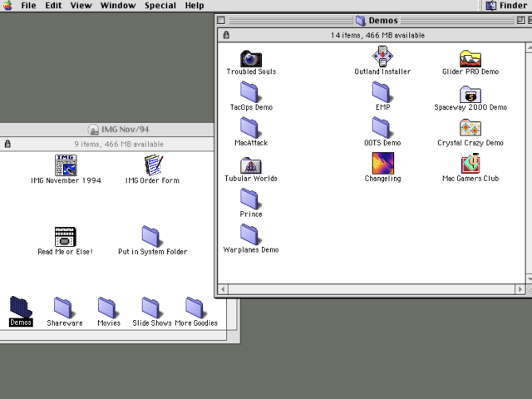The image size is (532, 399).
Task: Open the Movies folder
Action: tap(107, 308)
